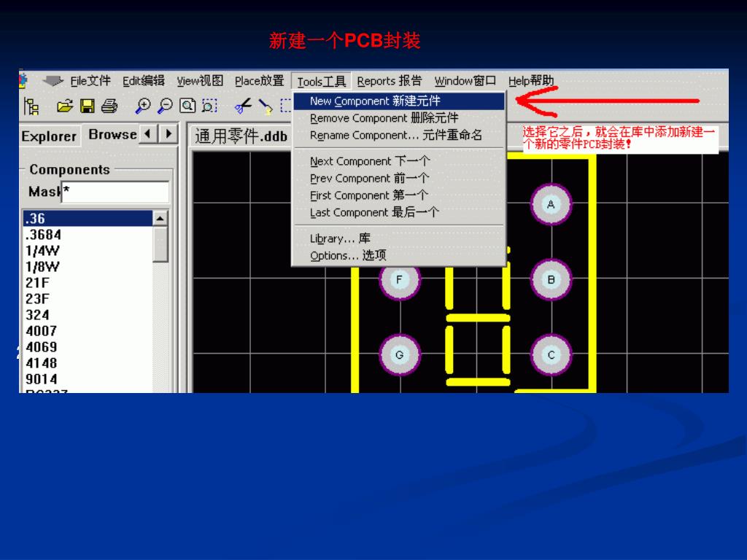The width and height of the screenshot is (747, 560).
Task: Select the 通用零件.ddb document tab
Action: point(241,136)
